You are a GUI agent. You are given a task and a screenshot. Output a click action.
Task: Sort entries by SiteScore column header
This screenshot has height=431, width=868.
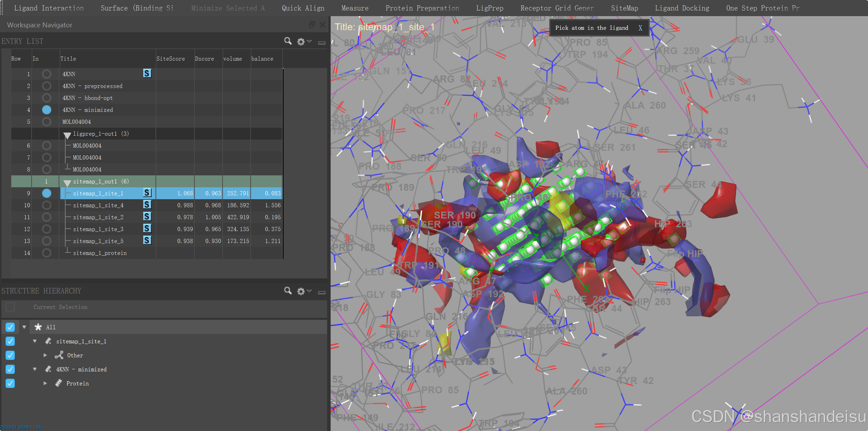tap(171, 59)
